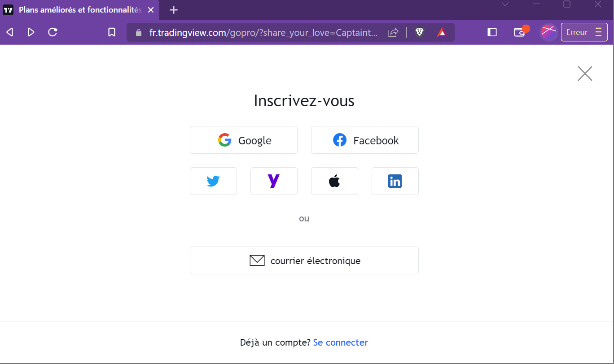Viewport: 614px width, 364px height.
Task: Sign up using the Apple logo button
Action: click(334, 181)
